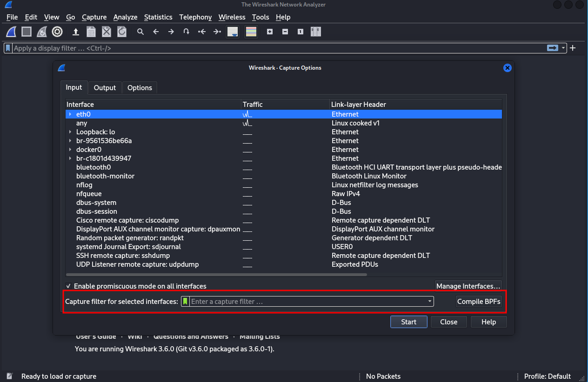The image size is (588, 382).
Task: Go back in packet history
Action: click(156, 32)
